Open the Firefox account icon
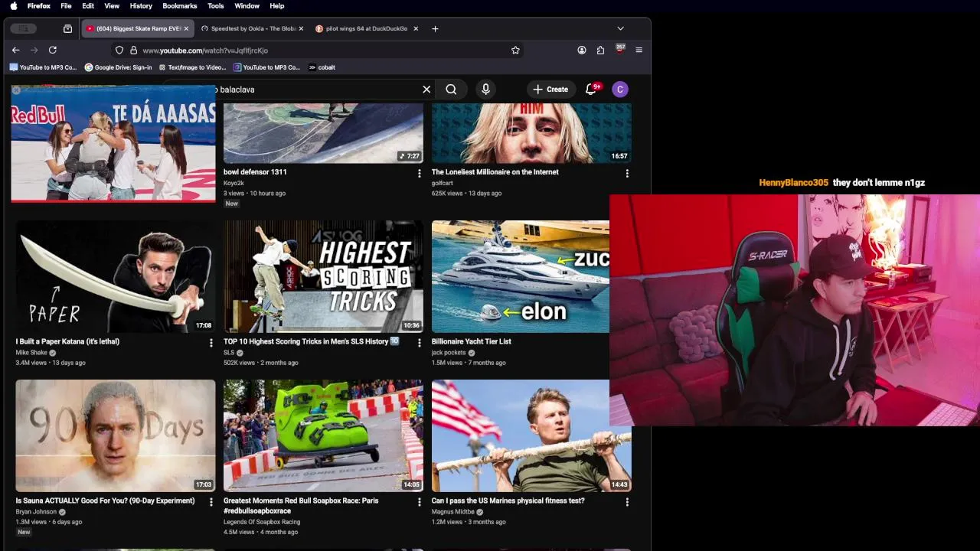Image resolution: width=980 pixels, height=551 pixels. click(582, 50)
